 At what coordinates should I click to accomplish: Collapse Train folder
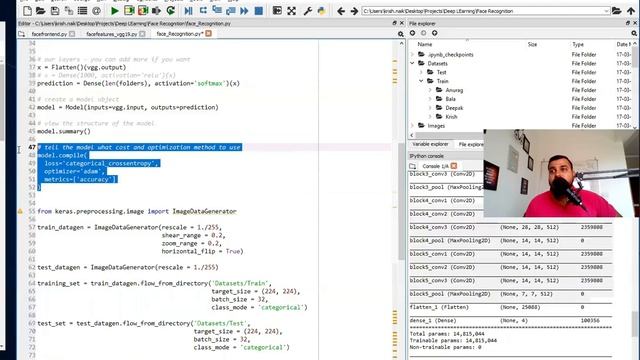click(421, 81)
